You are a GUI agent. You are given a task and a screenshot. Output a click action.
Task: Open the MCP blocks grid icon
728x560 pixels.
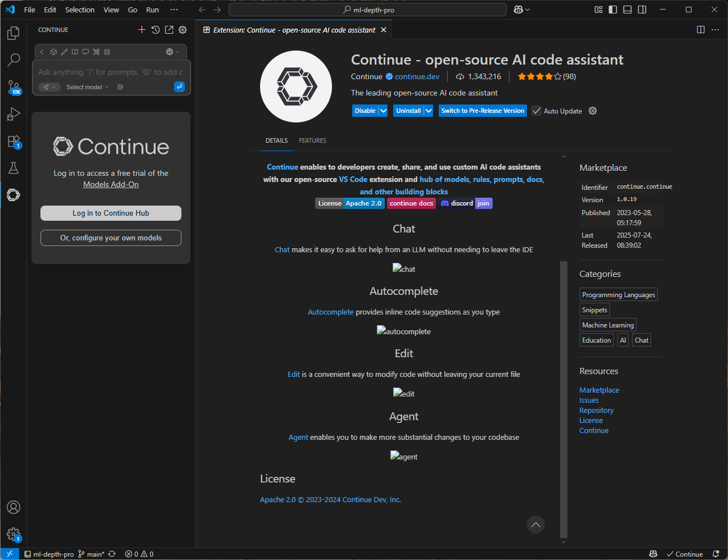tap(107, 52)
